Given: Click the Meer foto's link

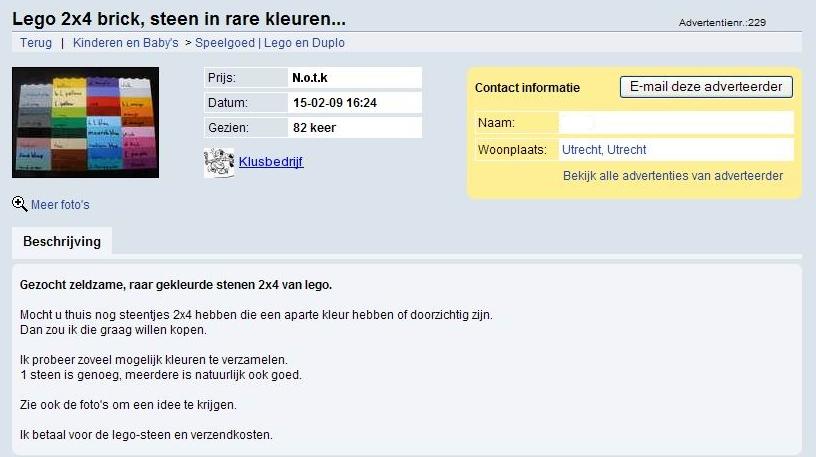Looking at the screenshot, I should pyautogui.click(x=60, y=205).
